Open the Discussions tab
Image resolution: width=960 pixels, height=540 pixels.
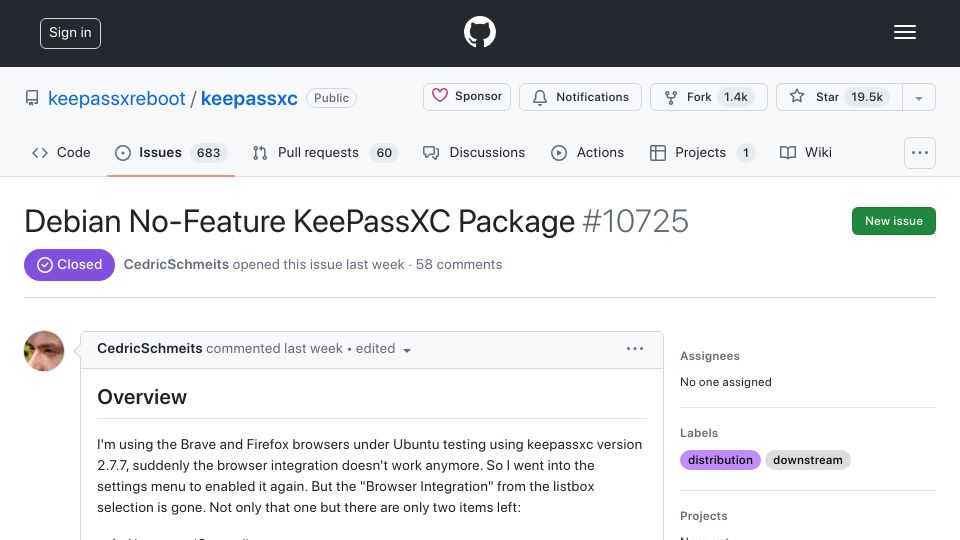coord(473,152)
